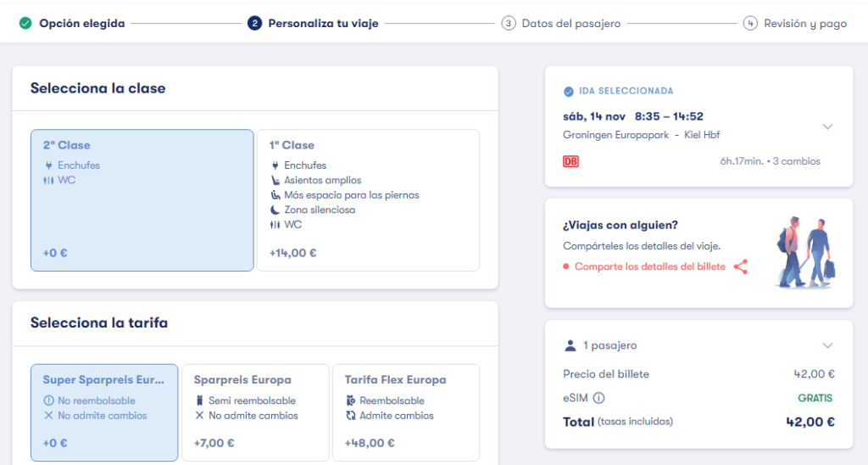Click the Selecciona la clase heading
Viewport: 868px width, 465px height.
(x=98, y=88)
